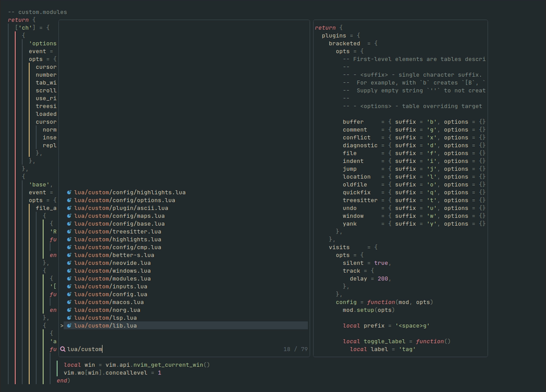Click Lua icon beside config/maps.lua
The image size is (546, 392).
click(69, 216)
